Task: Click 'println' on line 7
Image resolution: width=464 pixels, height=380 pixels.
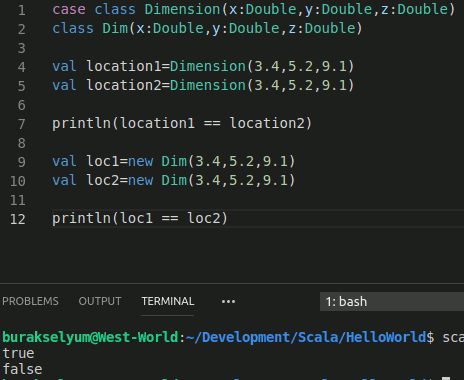Action: [82, 124]
